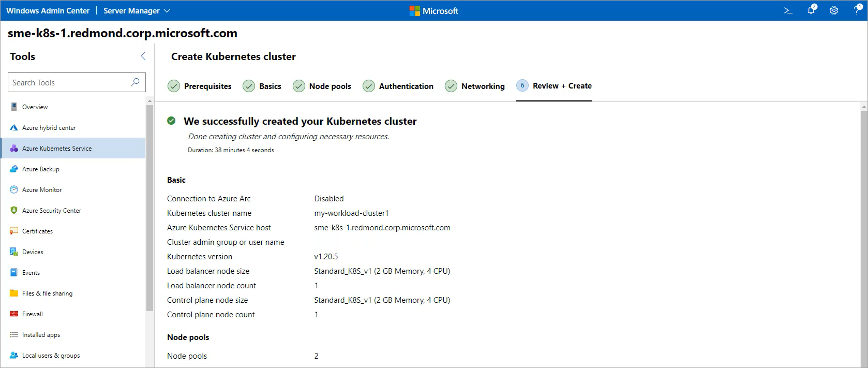Viewport: 868px width, 368px height.
Task: Open the PowerShell console icon
Action: (788, 10)
